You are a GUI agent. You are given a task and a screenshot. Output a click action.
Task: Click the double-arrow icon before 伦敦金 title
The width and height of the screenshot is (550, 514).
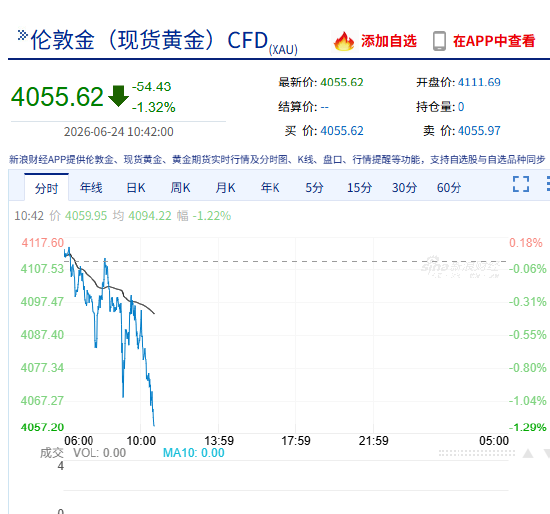point(22,35)
